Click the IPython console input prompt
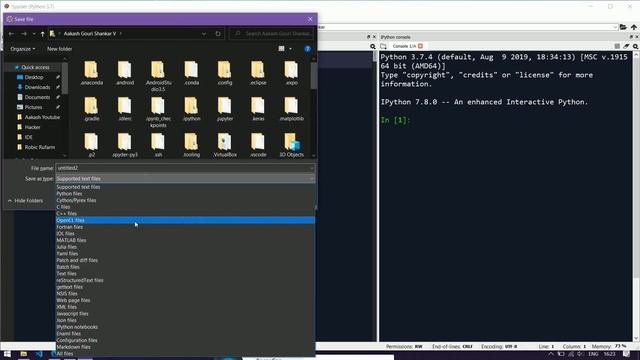 (x=395, y=120)
